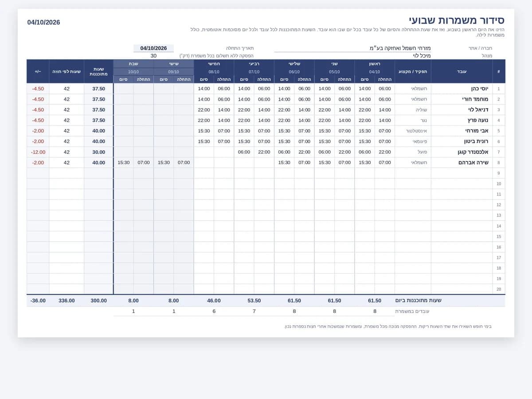Click the row number 20 cell
The height and width of the screenshot is (399, 532).
pos(499,289)
